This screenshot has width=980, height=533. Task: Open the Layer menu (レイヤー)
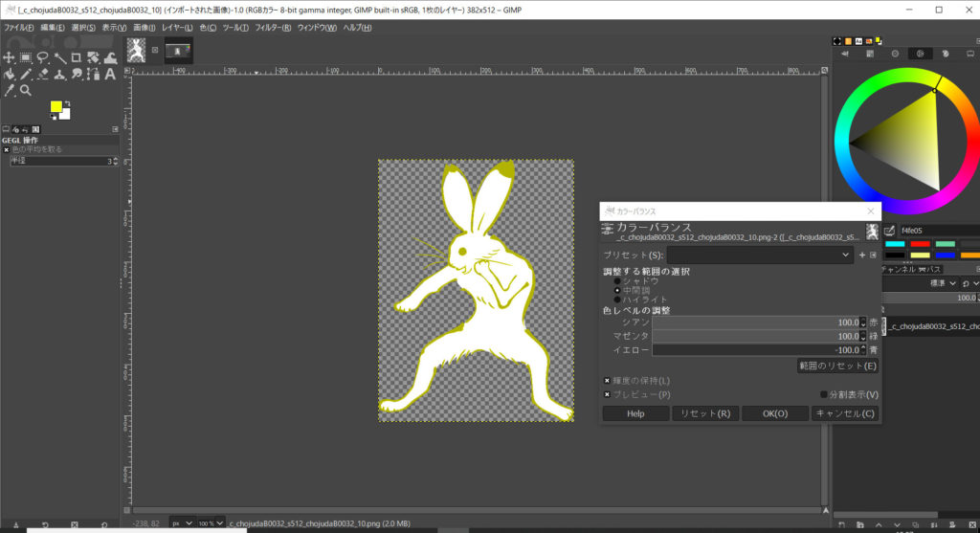click(x=177, y=28)
